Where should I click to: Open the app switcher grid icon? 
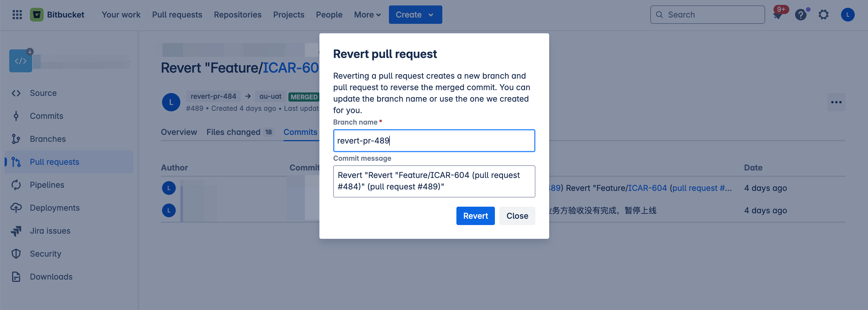click(x=16, y=14)
